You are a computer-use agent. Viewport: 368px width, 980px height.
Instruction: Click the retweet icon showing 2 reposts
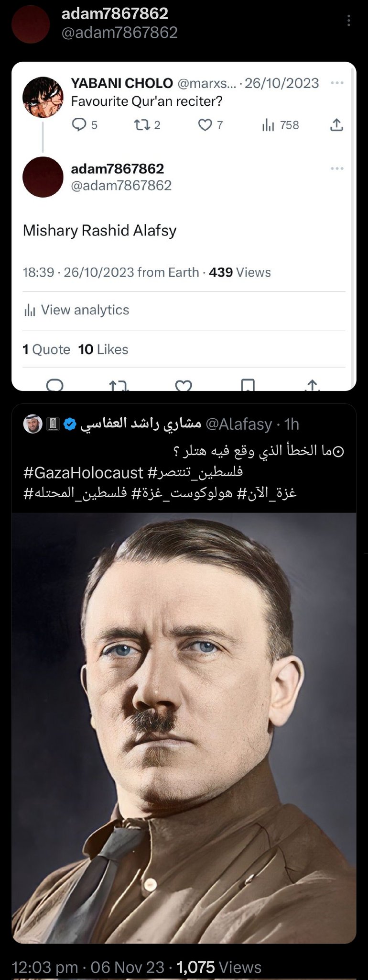tap(141, 125)
